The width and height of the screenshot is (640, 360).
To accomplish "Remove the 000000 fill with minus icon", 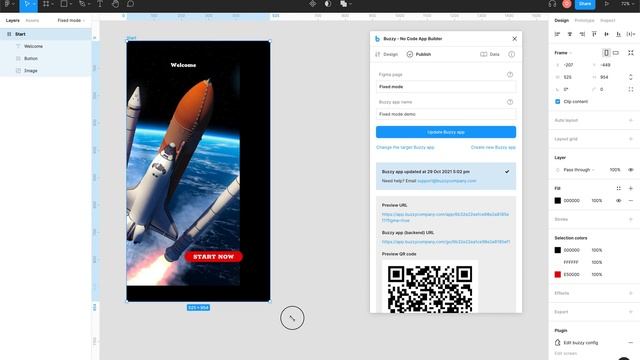I will (x=631, y=201).
